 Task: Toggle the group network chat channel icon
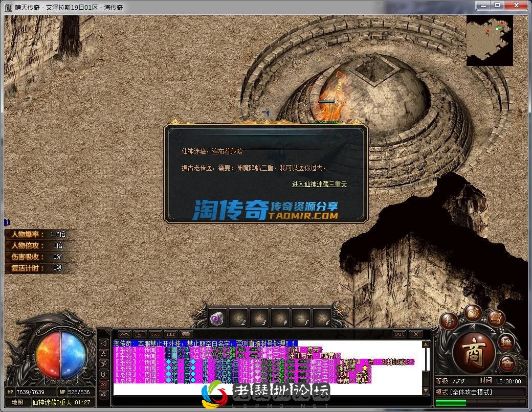104,354
